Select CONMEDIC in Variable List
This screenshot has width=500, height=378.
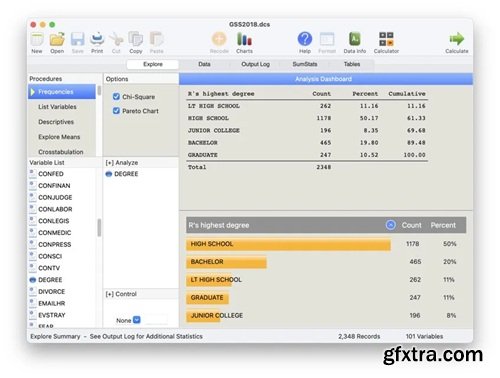55,233
